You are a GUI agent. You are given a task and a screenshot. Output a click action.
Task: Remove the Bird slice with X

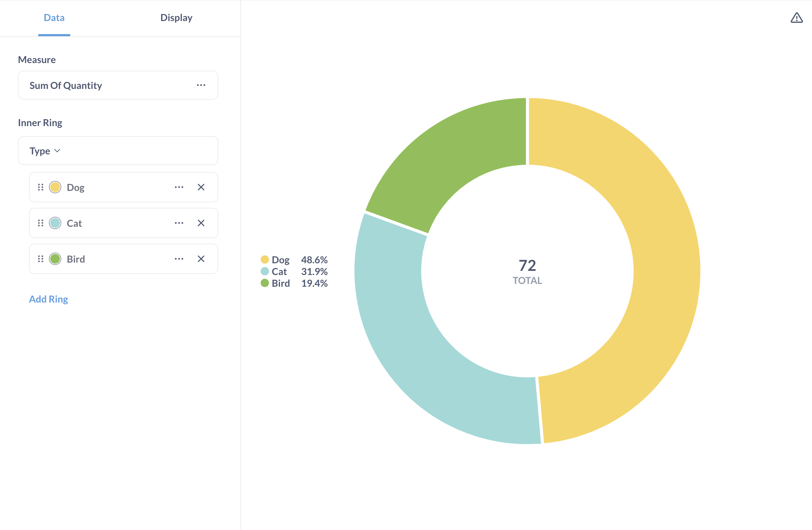click(x=201, y=259)
